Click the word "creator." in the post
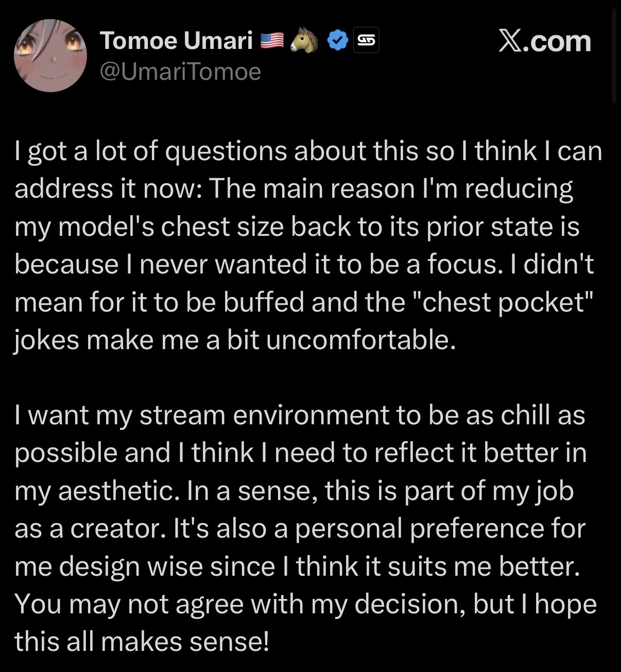 (115, 529)
